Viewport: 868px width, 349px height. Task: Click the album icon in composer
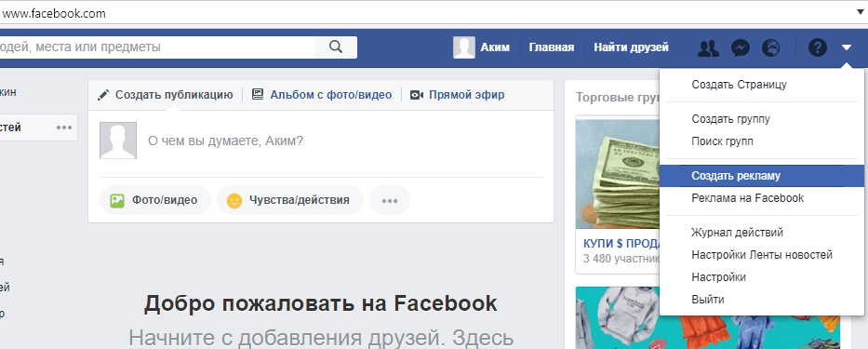(258, 95)
